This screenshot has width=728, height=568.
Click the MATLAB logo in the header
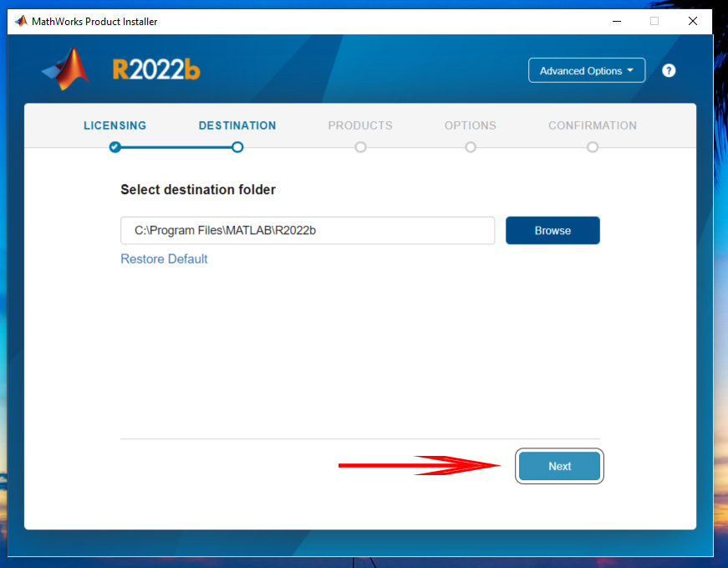[67, 69]
